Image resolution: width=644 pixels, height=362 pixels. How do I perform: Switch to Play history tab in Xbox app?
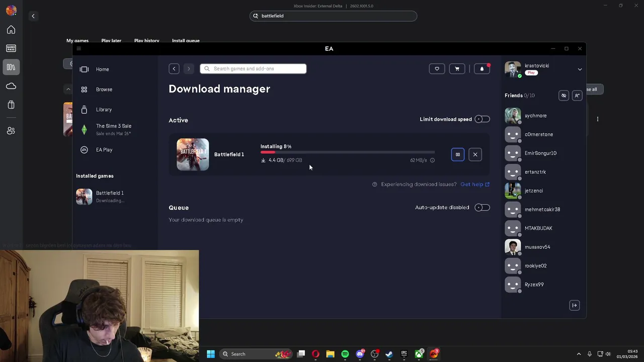tap(147, 41)
